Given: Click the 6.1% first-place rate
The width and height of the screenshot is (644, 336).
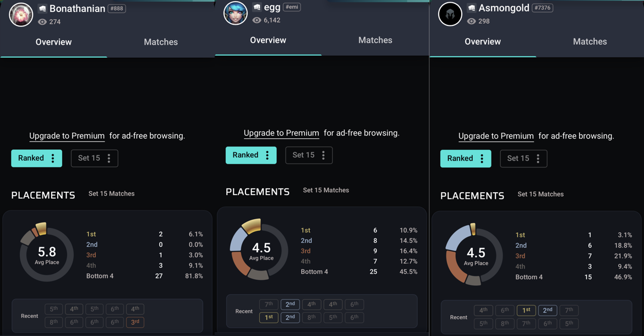Looking at the screenshot, I should [195, 234].
